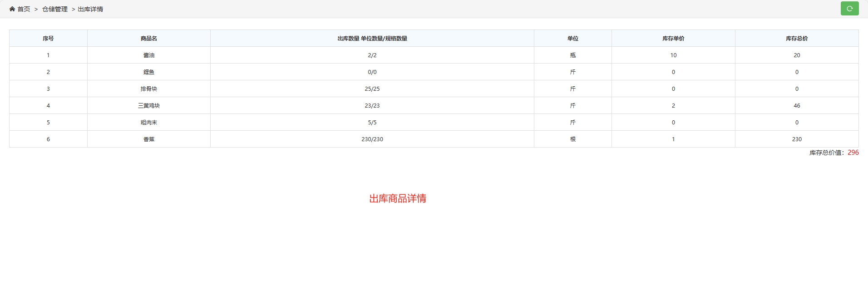868x306 pixels.
Task: Select the 粗肉末 product cell
Action: coord(149,123)
